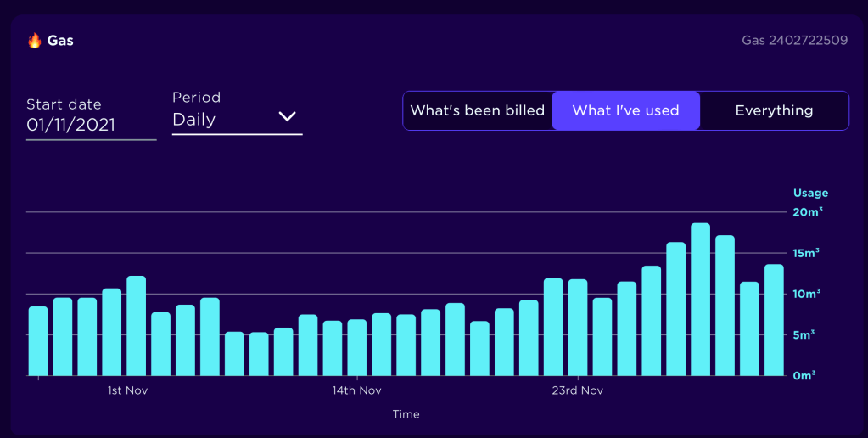The width and height of the screenshot is (868, 438).
Task: Click the Gas section heading
Action: coord(60,41)
